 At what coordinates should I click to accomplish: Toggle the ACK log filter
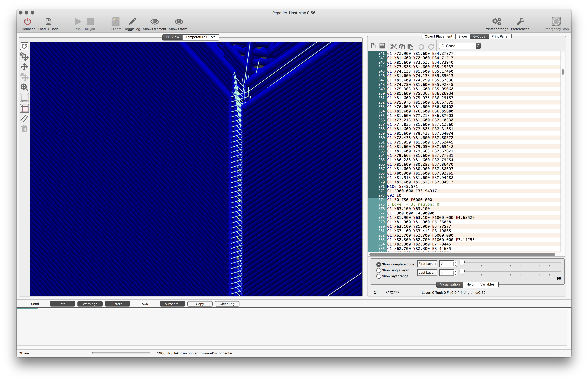click(x=145, y=304)
